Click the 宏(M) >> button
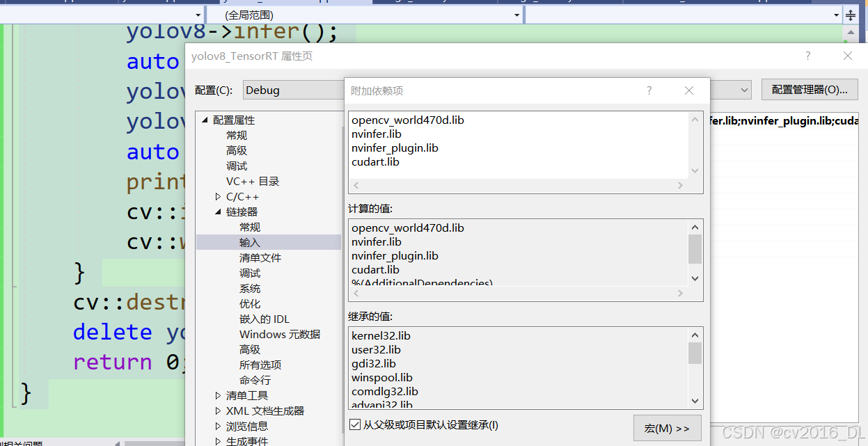 click(x=667, y=428)
